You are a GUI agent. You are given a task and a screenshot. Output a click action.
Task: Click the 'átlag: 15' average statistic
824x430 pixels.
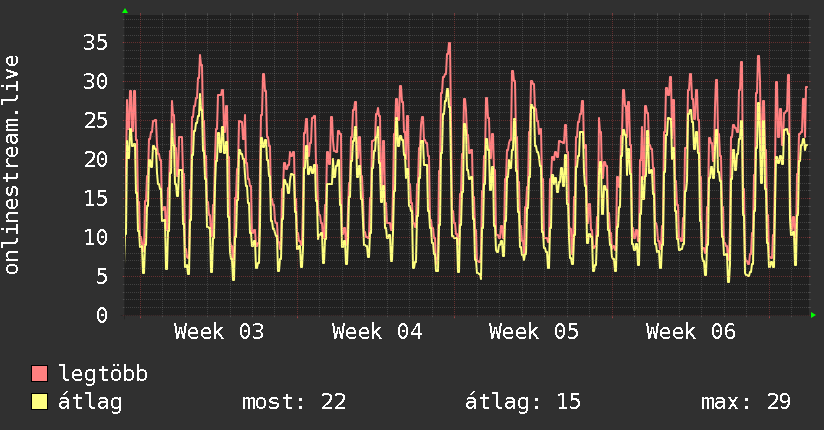click(x=523, y=402)
